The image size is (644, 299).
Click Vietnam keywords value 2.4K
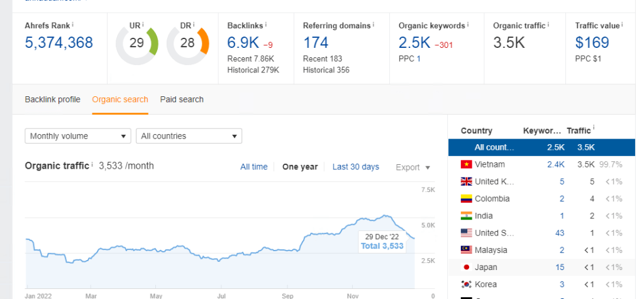556,164
